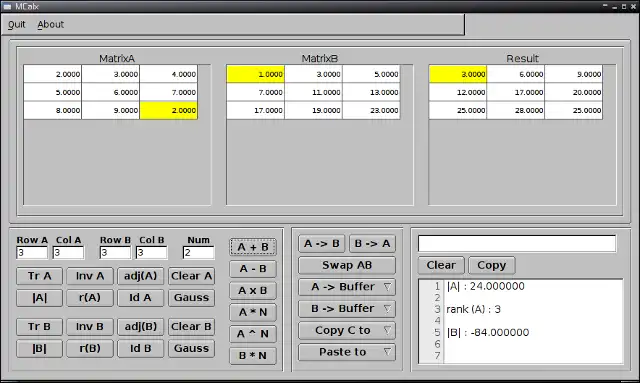Open the About menu

(51, 24)
